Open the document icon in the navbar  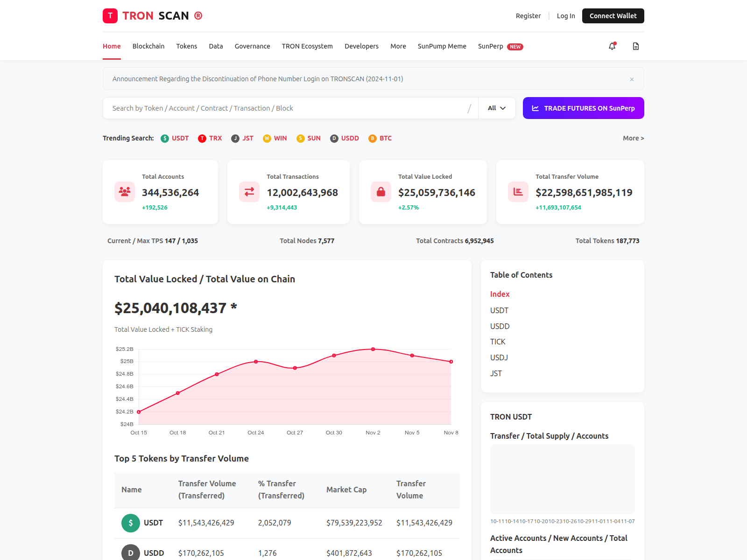point(636,46)
